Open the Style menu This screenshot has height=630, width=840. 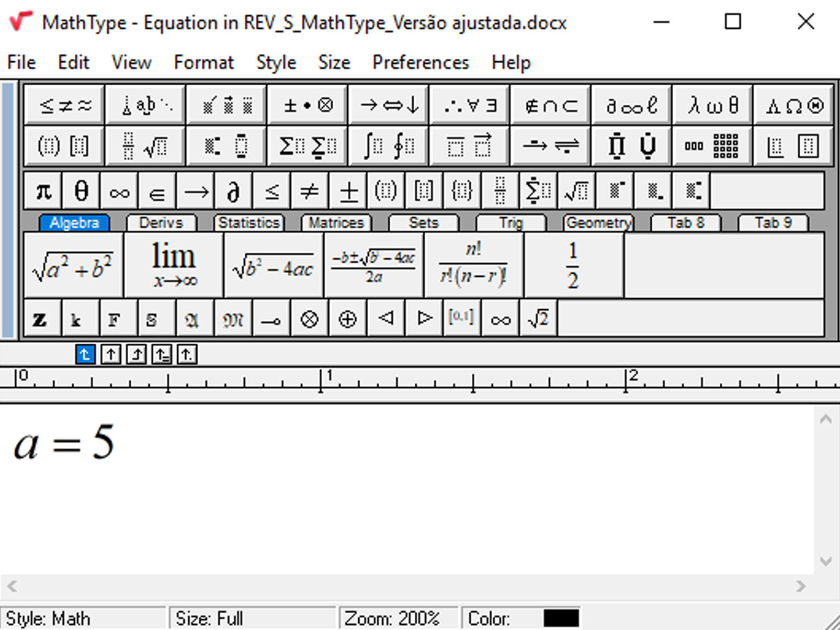(x=276, y=62)
